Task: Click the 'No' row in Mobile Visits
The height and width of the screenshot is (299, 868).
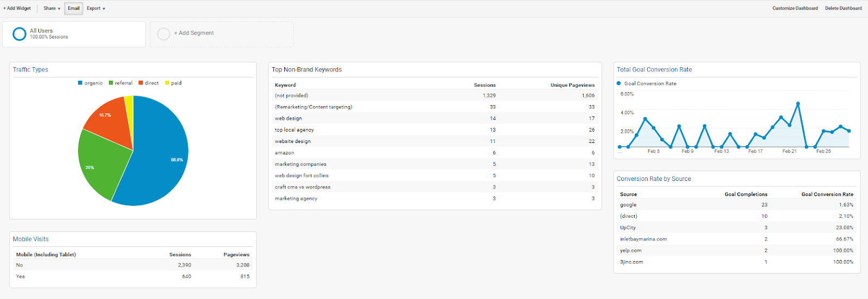Action: tap(133, 265)
